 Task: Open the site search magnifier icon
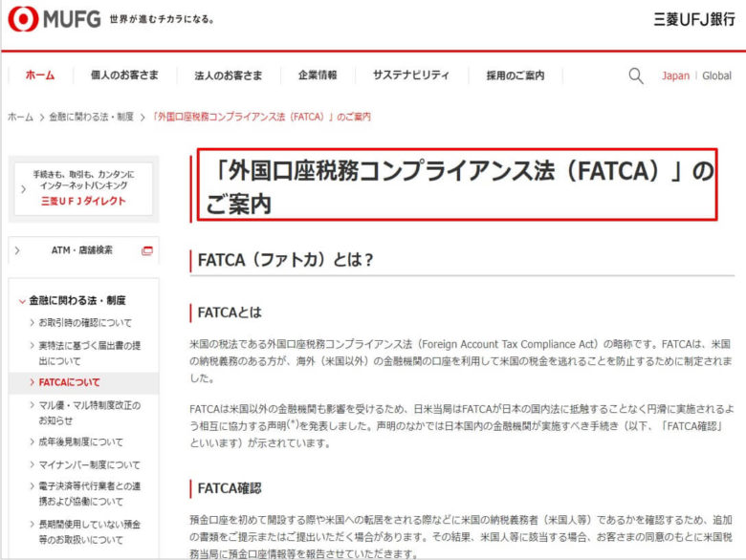pos(636,75)
